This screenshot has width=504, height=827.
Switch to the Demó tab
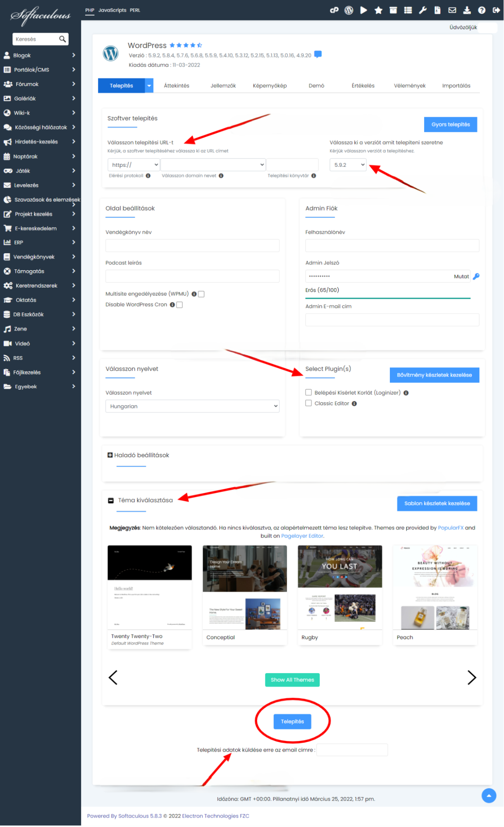(317, 86)
